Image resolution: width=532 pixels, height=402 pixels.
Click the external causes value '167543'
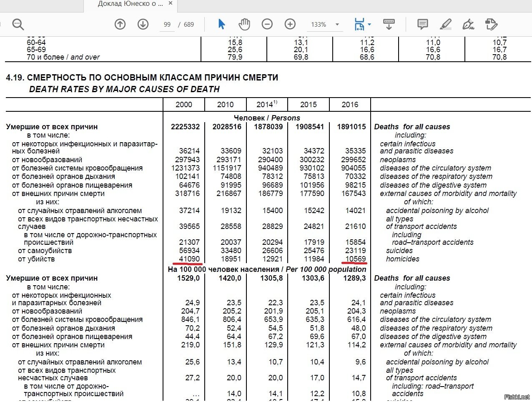pos(353,193)
